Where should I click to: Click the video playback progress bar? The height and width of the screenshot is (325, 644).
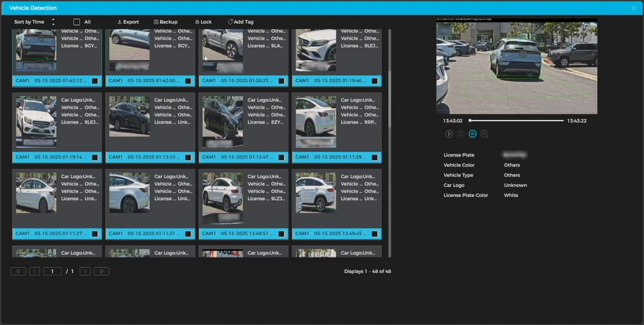click(516, 120)
